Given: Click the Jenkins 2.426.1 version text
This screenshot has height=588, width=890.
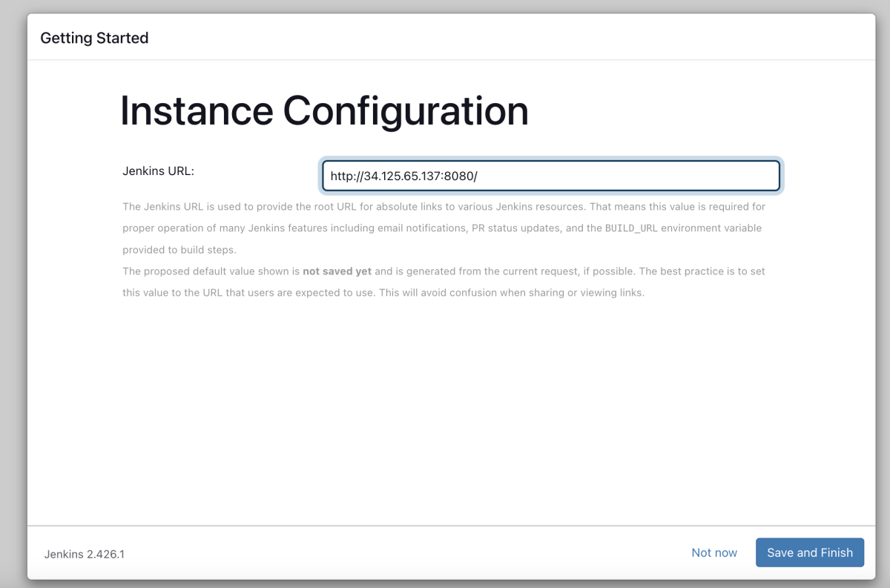Looking at the screenshot, I should (x=85, y=554).
